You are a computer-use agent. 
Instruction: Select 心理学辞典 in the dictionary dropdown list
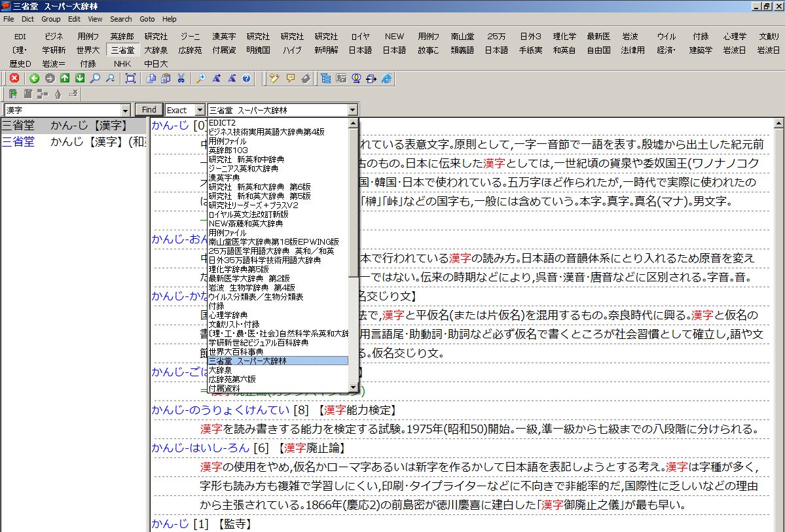278,315
